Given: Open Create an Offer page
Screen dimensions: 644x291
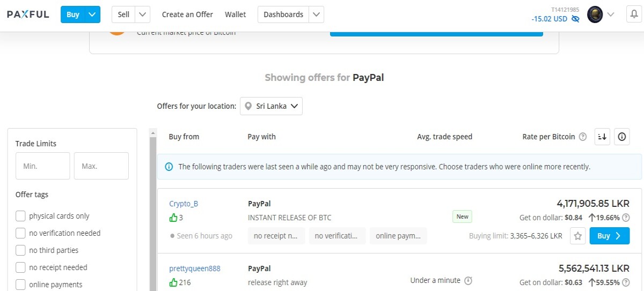Looking at the screenshot, I should click(187, 14).
